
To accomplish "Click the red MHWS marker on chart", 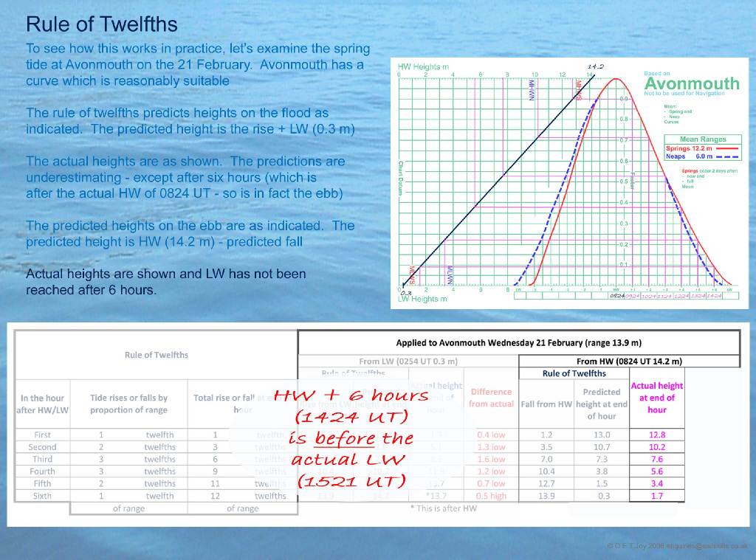I will (x=578, y=90).
